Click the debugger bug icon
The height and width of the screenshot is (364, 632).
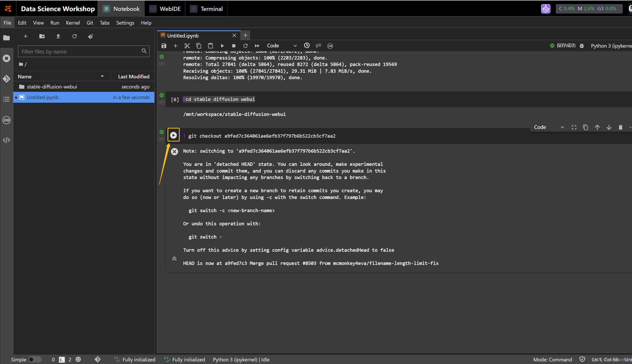coord(582,46)
